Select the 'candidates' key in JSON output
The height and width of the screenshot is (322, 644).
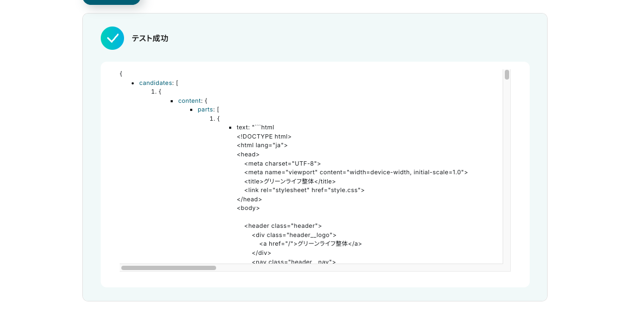point(155,83)
